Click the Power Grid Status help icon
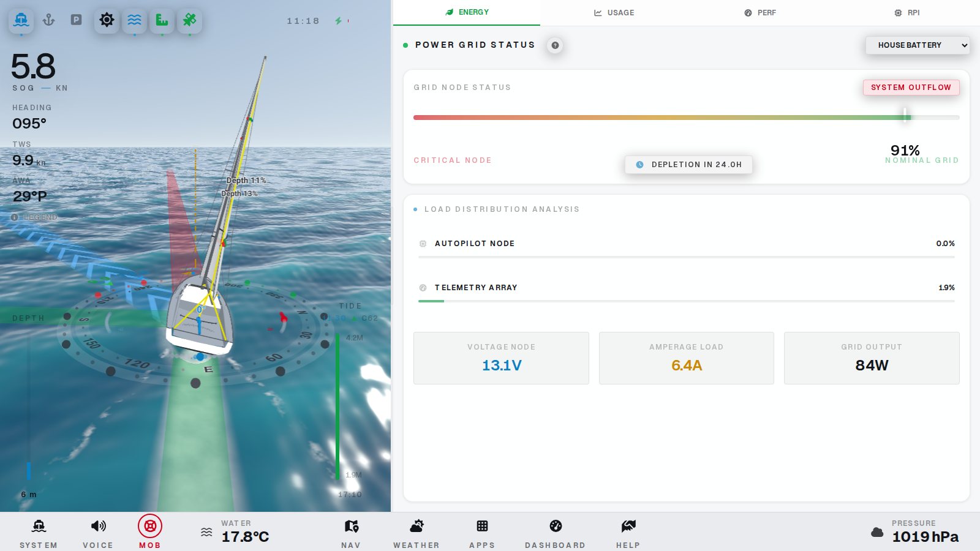 tap(555, 45)
